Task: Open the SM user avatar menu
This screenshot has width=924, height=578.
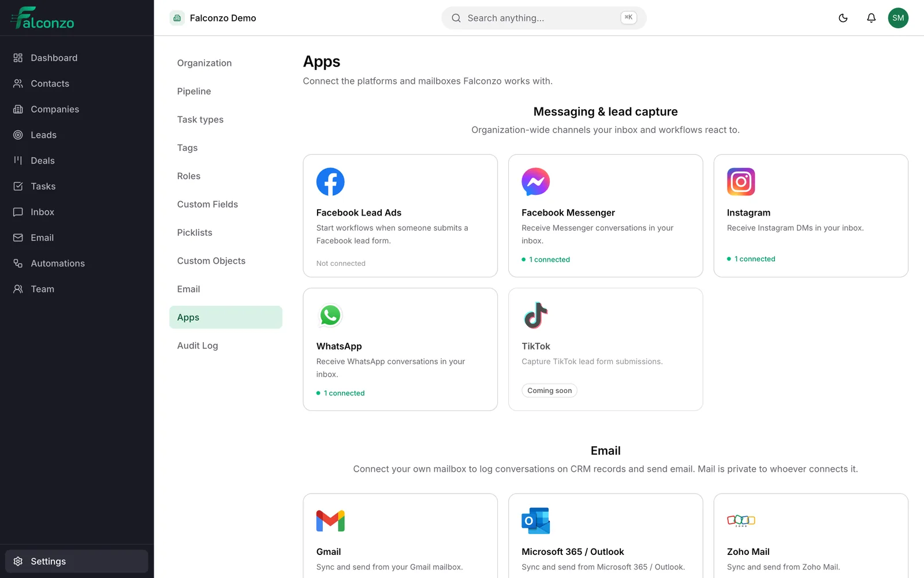Action: point(898,18)
